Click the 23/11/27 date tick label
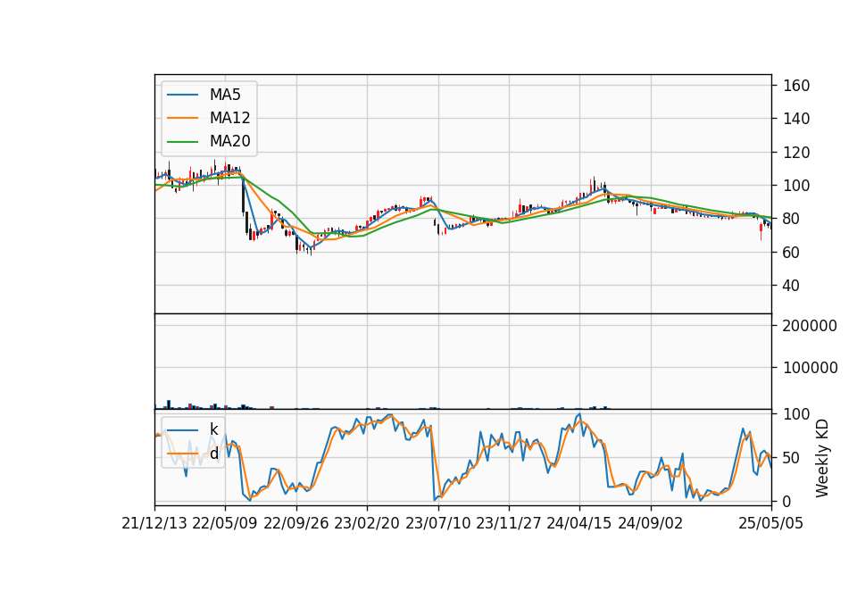Viewport: 857px width, 616px height. click(x=508, y=523)
